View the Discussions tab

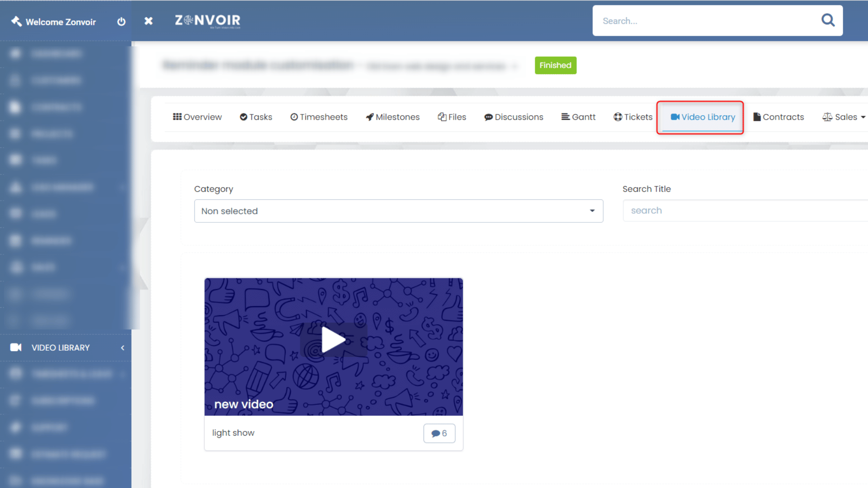pos(514,117)
